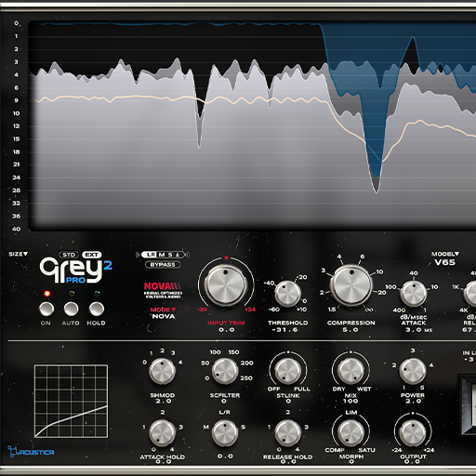Toggle the AUTO button
The width and height of the screenshot is (476, 476).
[x=71, y=309]
